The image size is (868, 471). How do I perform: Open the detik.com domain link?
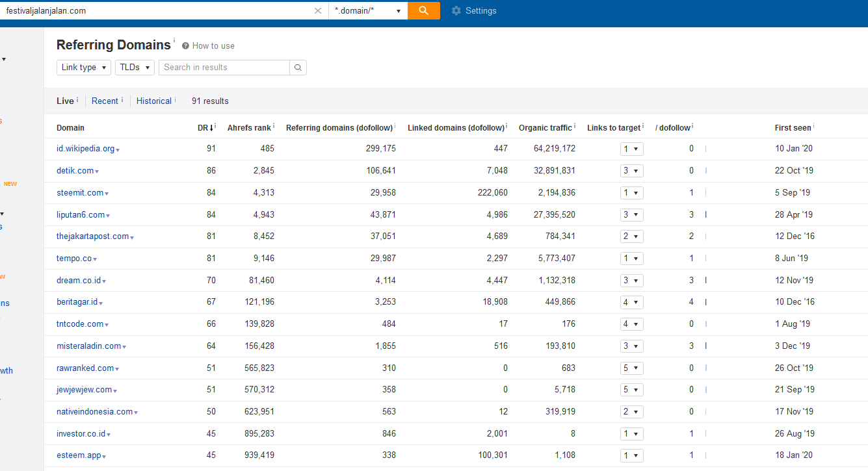pyautogui.click(x=75, y=171)
